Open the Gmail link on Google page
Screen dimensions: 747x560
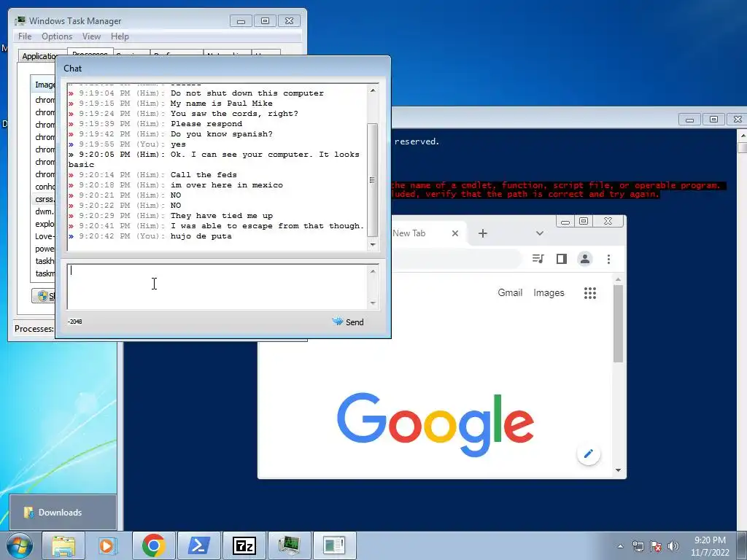510,293
